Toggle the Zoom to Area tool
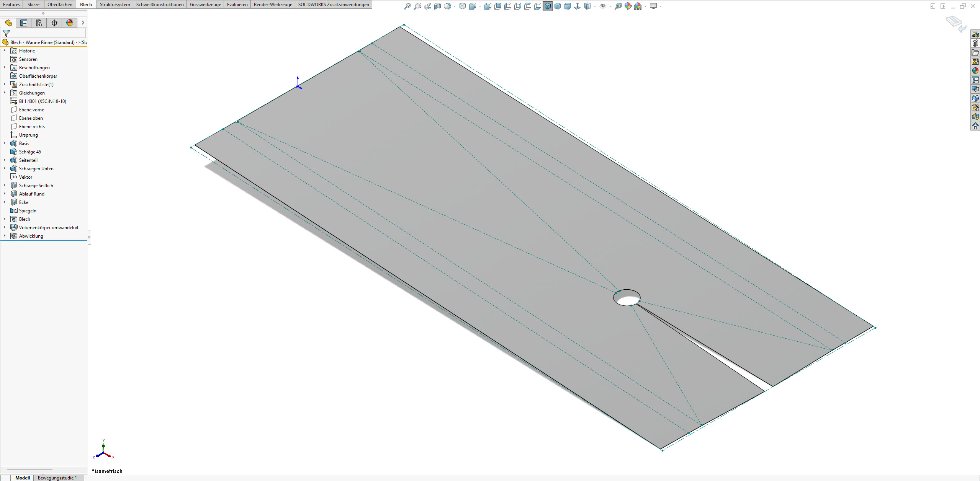Screen dimensions: 980x481 click(x=417, y=6)
